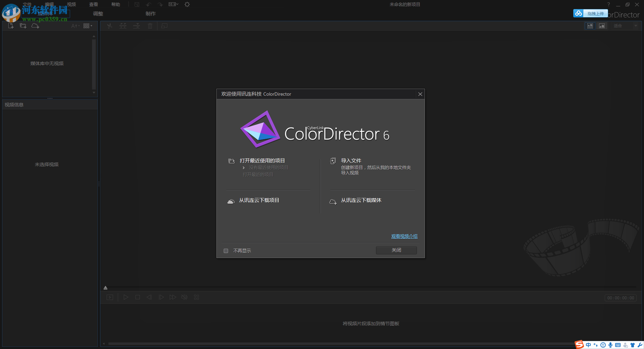Click the import media folder icon
644x349 pixels.
(x=23, y=26)
